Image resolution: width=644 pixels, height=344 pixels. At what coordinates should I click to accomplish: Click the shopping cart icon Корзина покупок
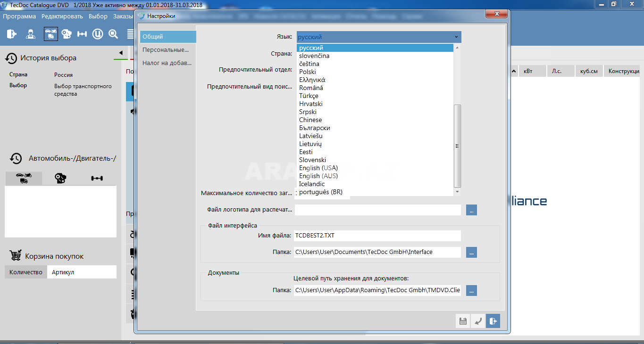coord(16,256)
